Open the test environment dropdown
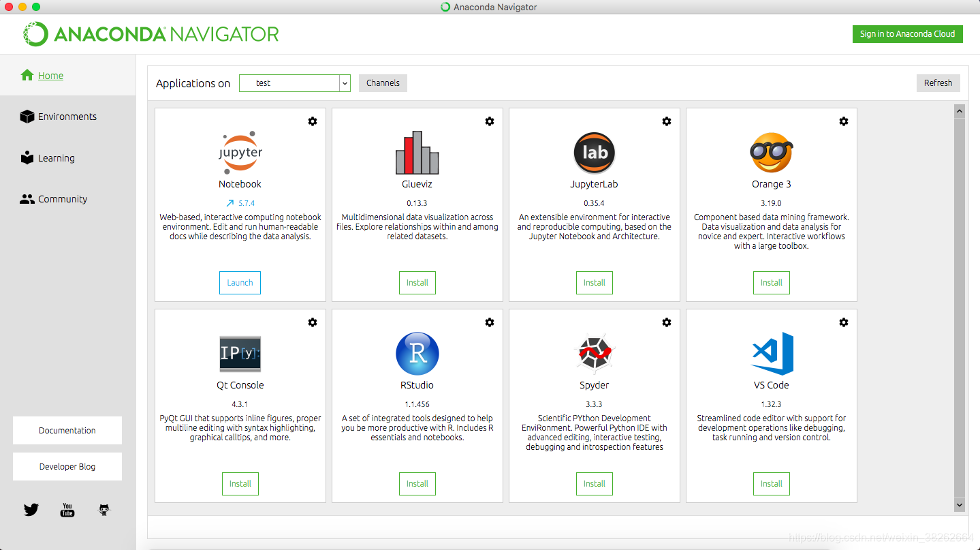 pos(294,83)
